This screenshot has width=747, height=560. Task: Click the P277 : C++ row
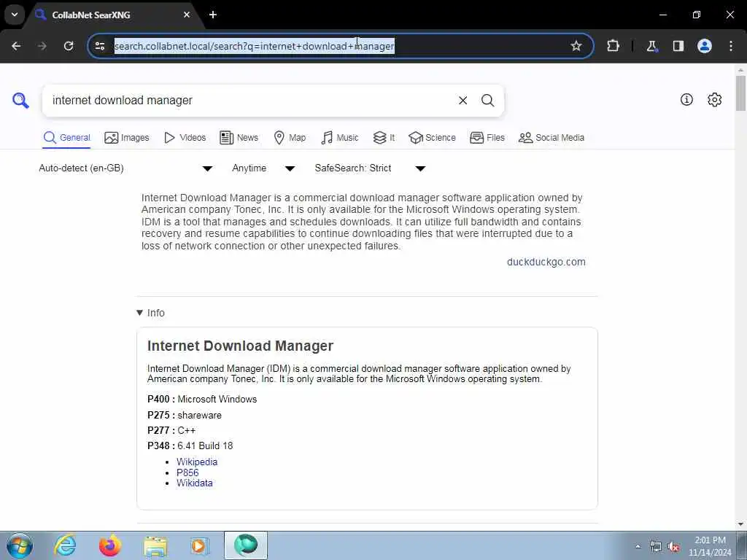[x=171, y=430]
